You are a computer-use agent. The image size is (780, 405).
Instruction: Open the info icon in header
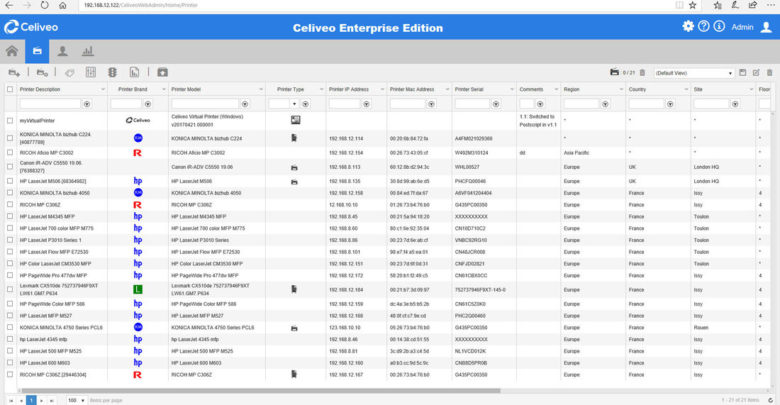(719, 26)
